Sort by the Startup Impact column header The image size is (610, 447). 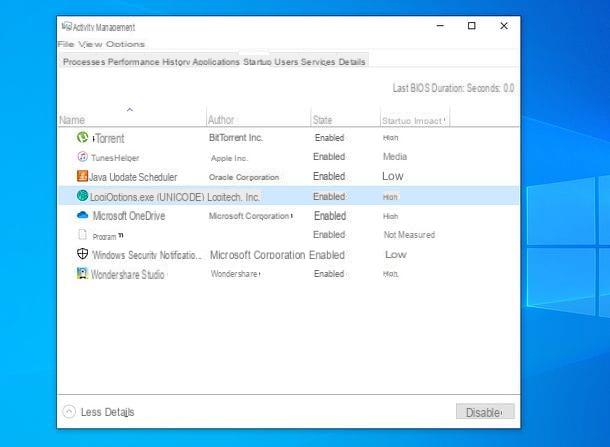coord(414,121)
